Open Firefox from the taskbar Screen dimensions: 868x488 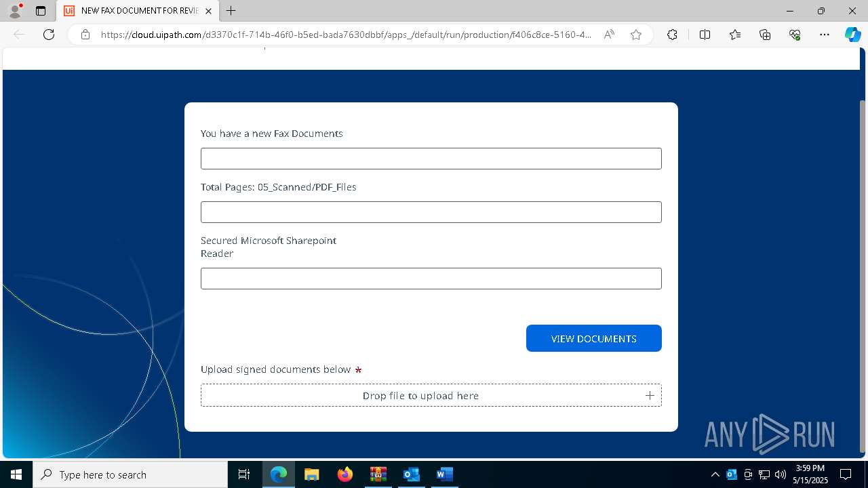[345, 474]
